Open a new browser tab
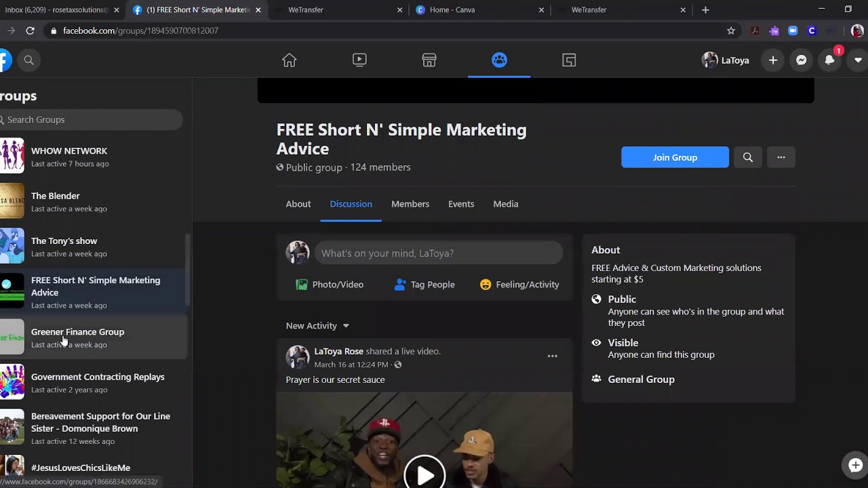Viewport: 868px width, 488px height. pos(705,9)
